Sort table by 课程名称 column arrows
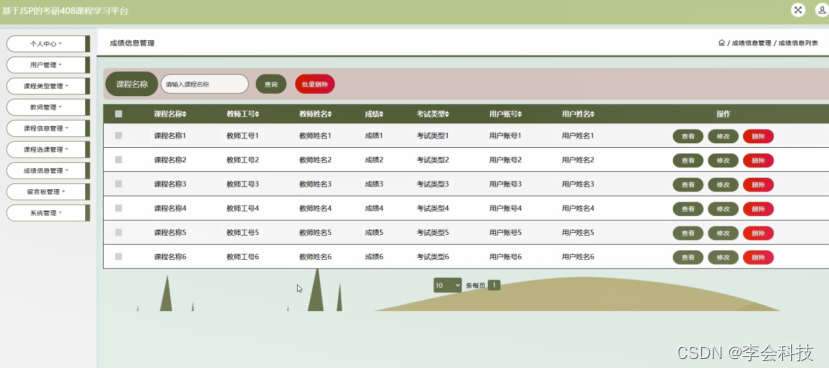This screenshot has height=371, width=829. (185, 114)
